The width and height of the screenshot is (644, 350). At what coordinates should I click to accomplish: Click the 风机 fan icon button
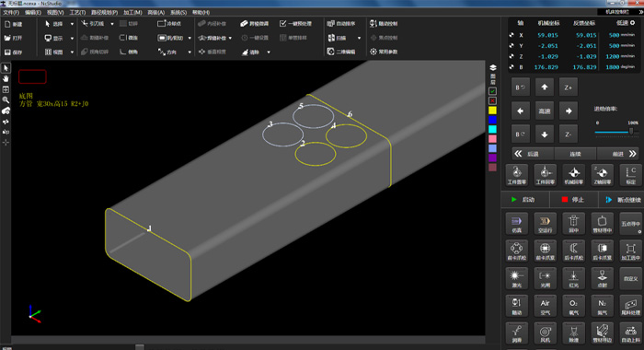tap(545, 333)
